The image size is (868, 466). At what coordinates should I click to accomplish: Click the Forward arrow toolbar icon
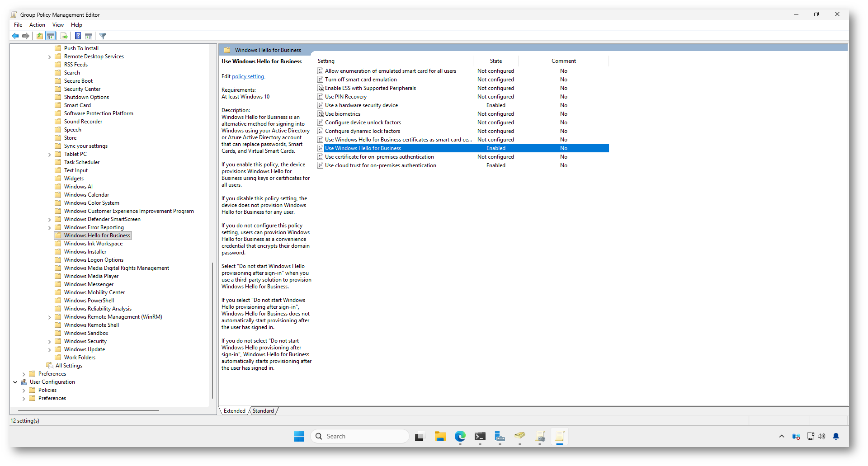coord(26,36)
